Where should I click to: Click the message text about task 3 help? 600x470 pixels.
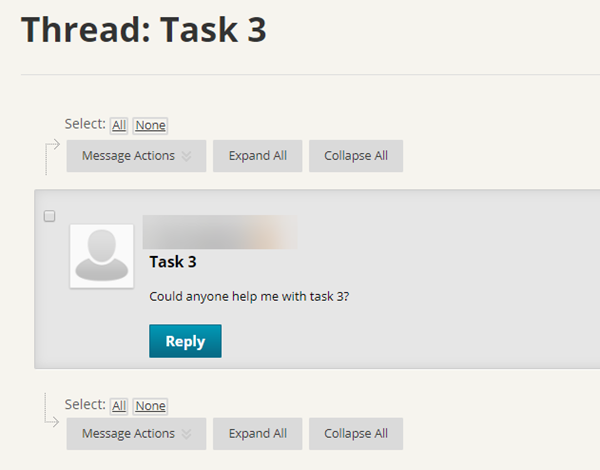tap(249, 297)
